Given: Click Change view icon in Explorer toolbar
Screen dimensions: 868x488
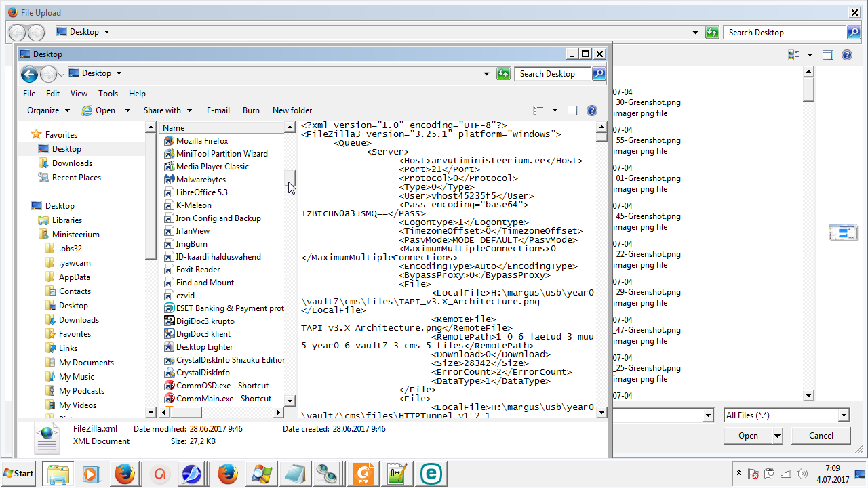Looking at the screenshot, I should [538, 110].
